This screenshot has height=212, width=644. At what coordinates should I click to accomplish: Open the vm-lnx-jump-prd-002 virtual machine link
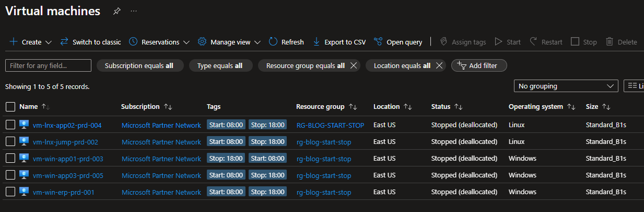[x=65, y=142]
